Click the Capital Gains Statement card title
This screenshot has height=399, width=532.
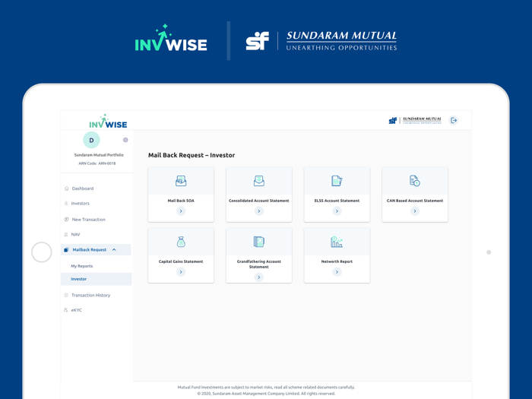181,261
